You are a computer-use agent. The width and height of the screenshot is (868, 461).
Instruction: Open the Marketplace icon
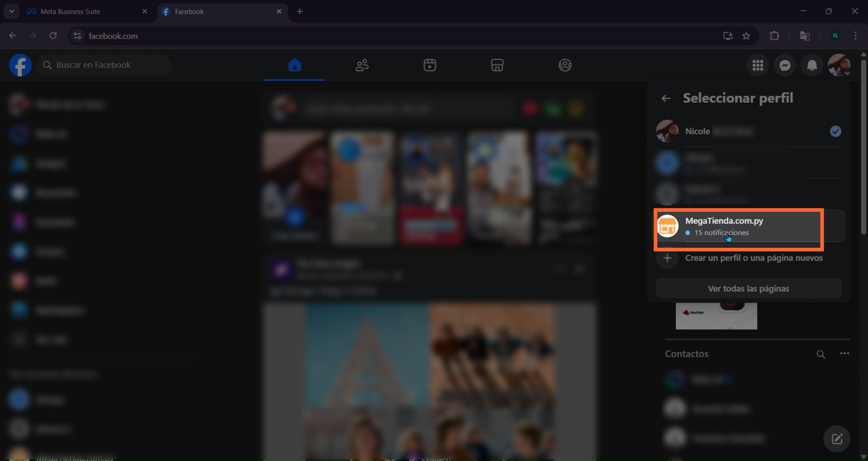tap(497, 65)
